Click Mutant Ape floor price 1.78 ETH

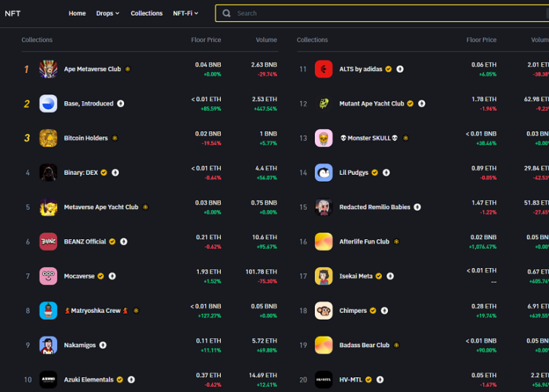click(x=484, y=99)
